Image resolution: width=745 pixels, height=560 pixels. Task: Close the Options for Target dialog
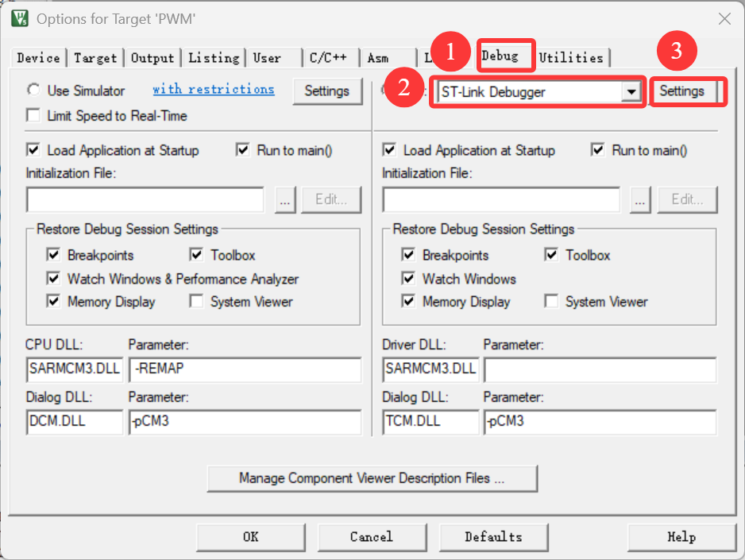[x=724, y=18]
